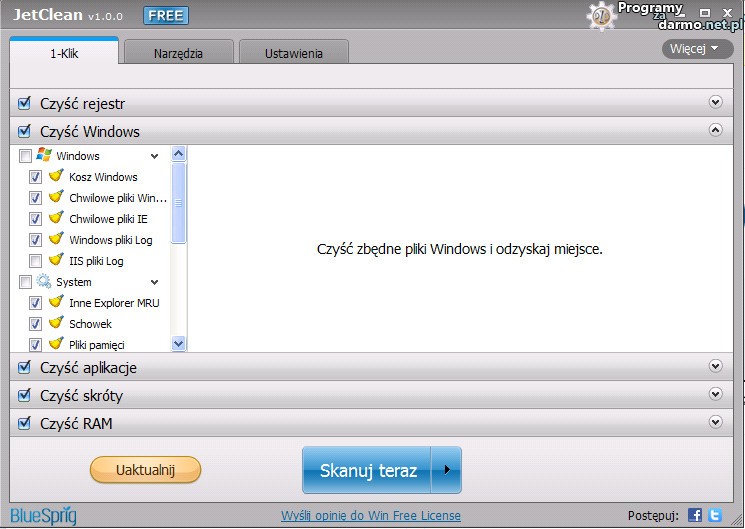Click the tree list vertical scrollbar thumb
The image size is (745, 529).
(x=179, y=202)
